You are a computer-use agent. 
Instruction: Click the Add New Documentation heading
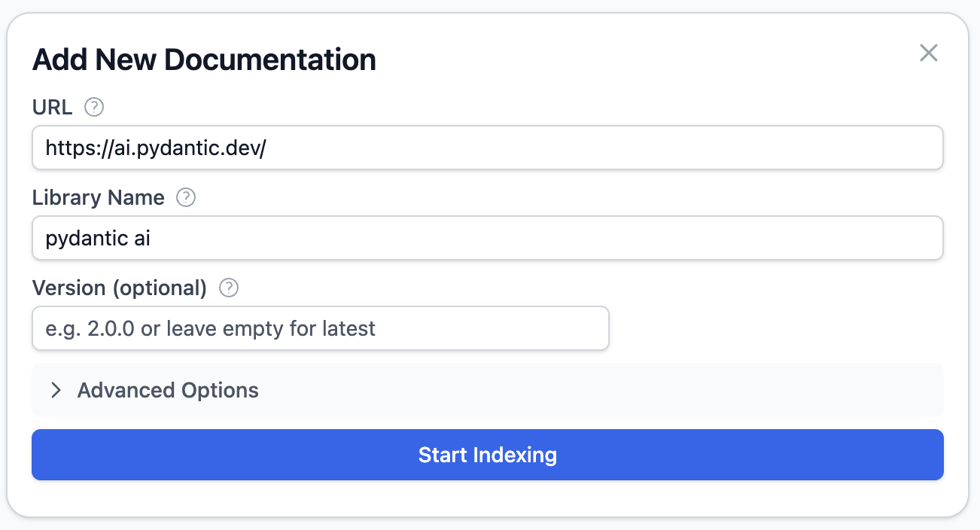coord(204,59)
